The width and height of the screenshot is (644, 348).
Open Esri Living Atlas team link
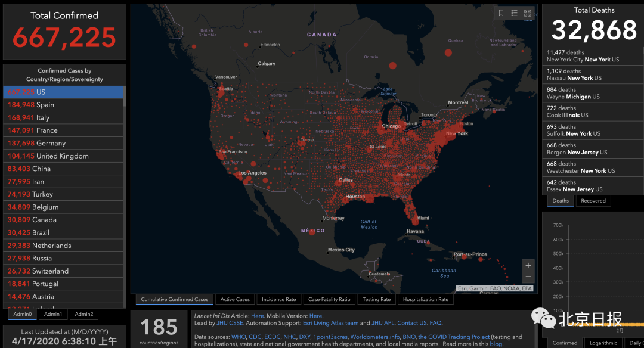(x=330, y=323)
